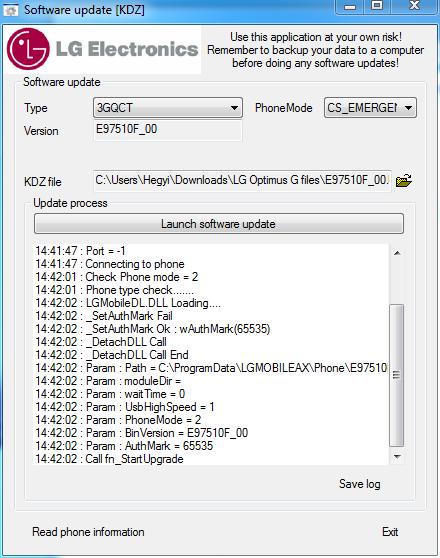
Task: Select log line "Call fn_StartUpgrade"
Action: 109,459
